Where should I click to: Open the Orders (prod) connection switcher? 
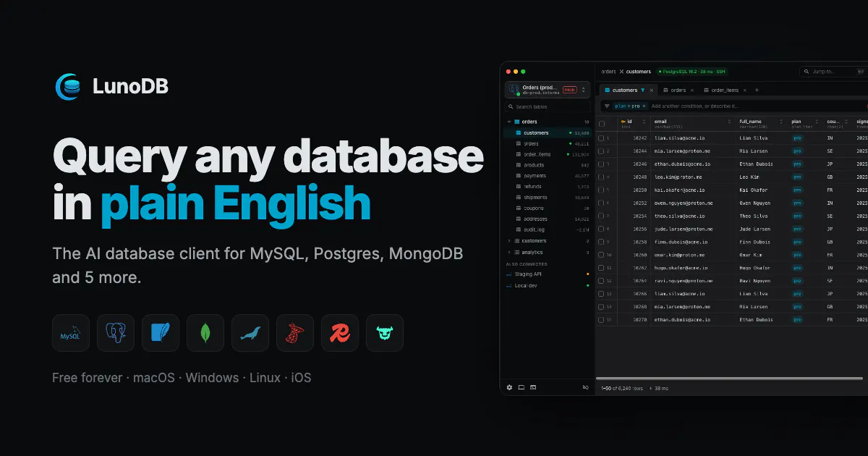[x=548, y=90]
